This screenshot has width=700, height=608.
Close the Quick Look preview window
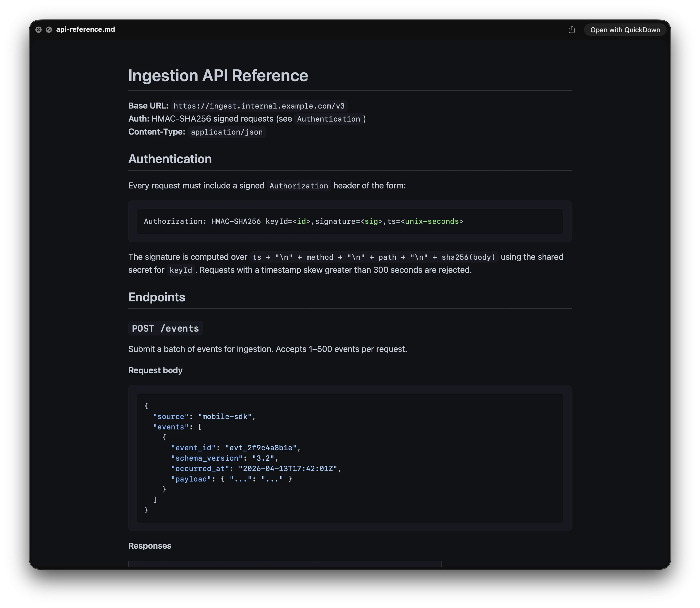pyautogui.click(x=38, y=29)
